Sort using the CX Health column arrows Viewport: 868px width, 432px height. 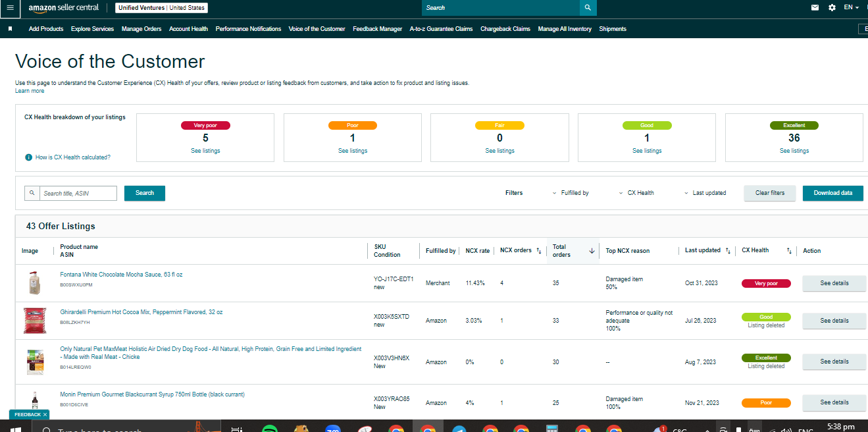coord(788,250)
